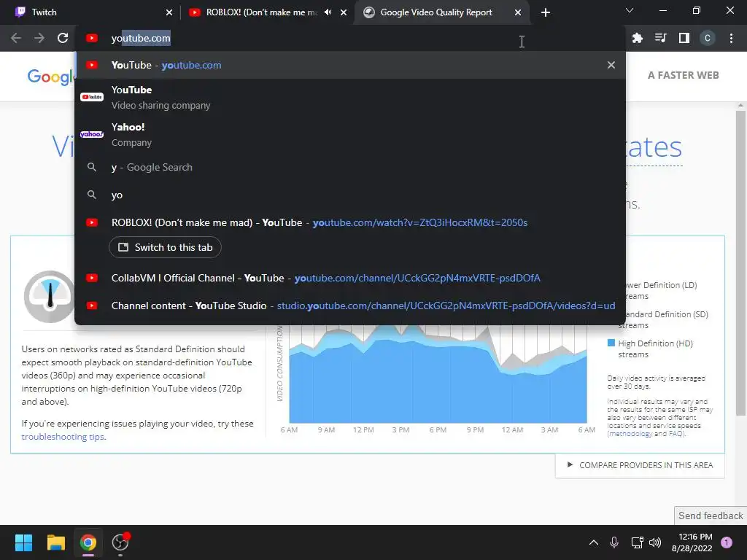Reload the current page
This screenshot has height=560, width=747.
click(63, 38)
